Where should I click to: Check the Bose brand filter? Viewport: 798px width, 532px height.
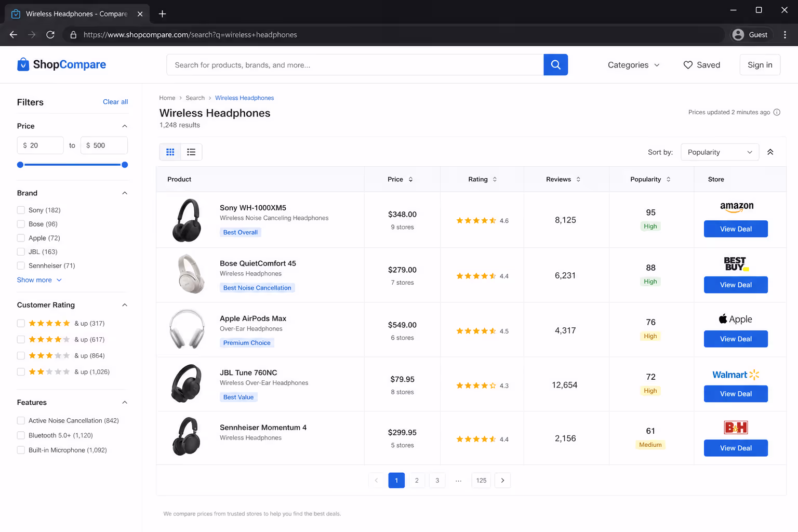pos(21,224)
